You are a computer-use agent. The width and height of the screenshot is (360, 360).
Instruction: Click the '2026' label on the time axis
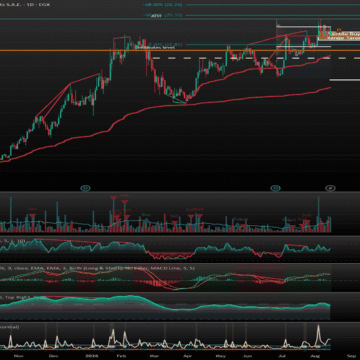[x=91, y=356]
